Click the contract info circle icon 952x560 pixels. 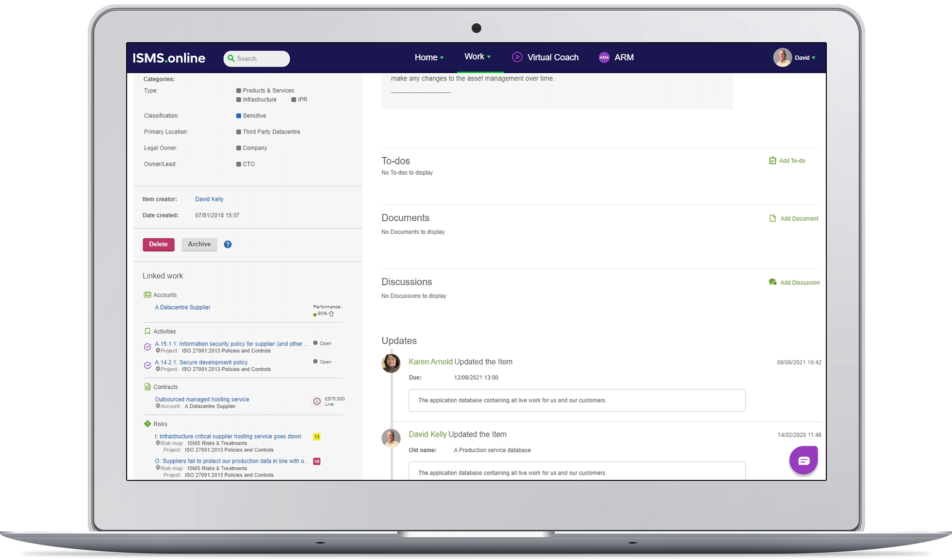pyautogui.click(x=317, y=401)
